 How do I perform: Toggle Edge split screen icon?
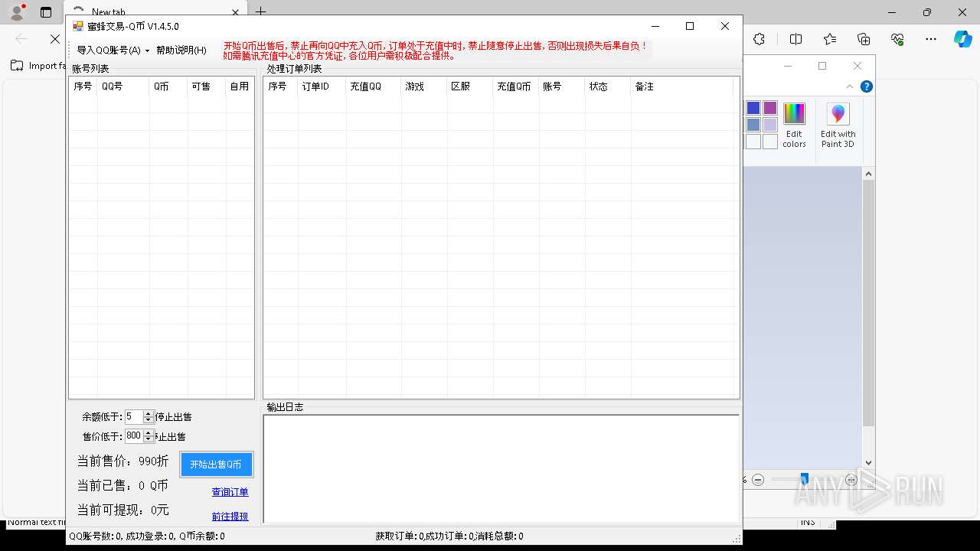[795, 39]
